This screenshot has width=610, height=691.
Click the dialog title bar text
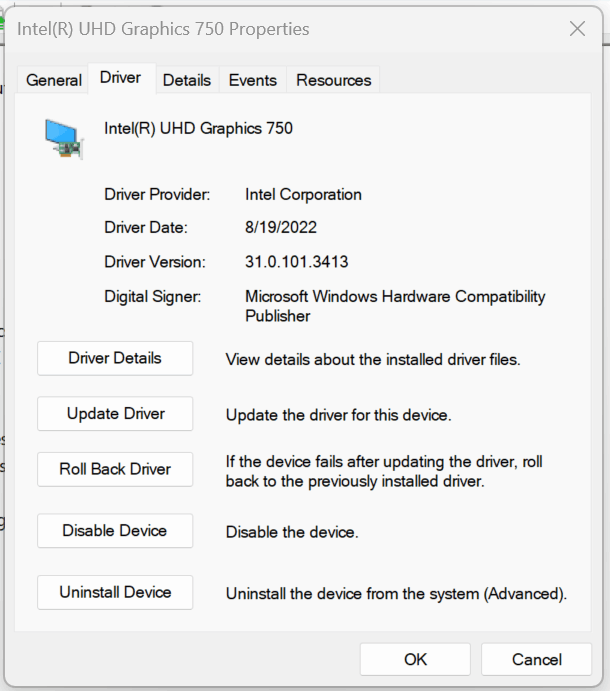[163, 29]
